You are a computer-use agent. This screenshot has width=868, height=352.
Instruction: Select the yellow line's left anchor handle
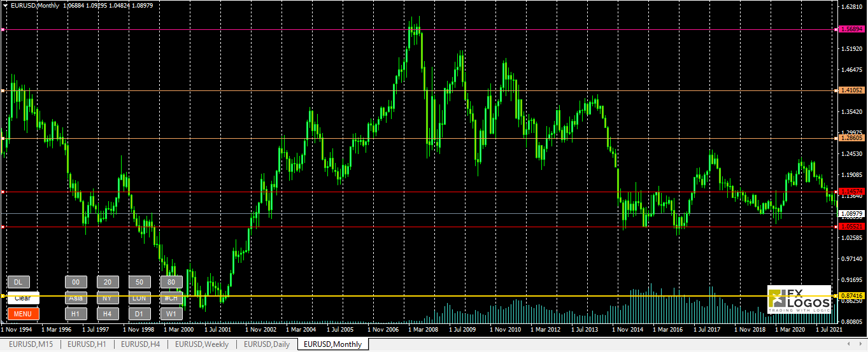coord(3,296)
